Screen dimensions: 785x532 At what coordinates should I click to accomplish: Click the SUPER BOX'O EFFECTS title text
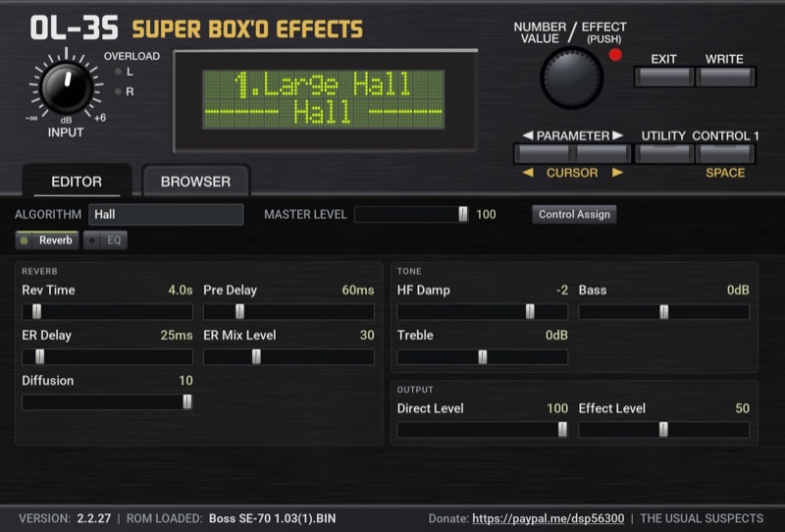(247, 29)
